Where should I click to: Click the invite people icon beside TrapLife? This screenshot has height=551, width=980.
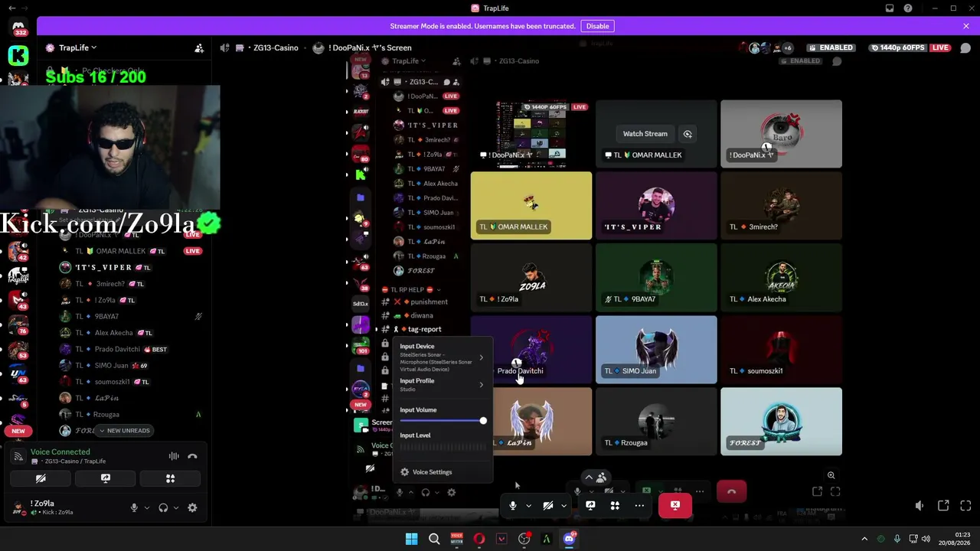click(x=199, y=47)
